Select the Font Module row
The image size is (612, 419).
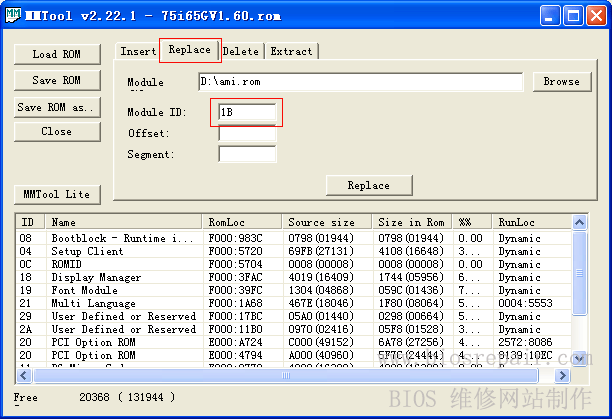tap(294, 290)
